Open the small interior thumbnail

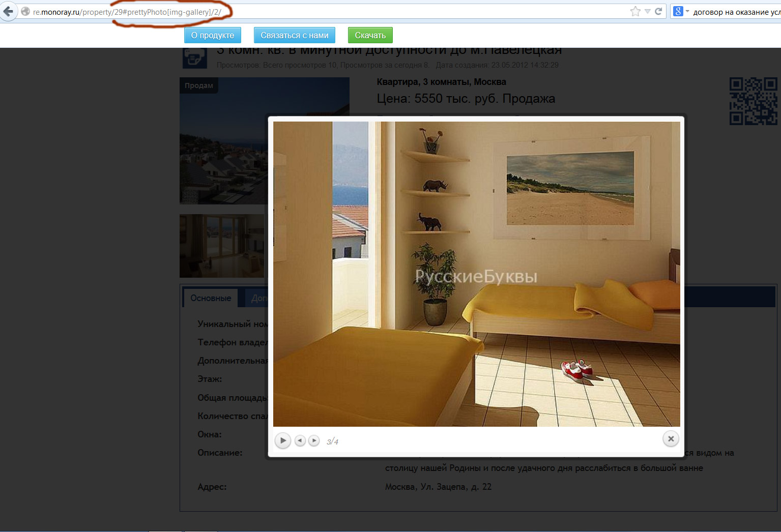click(222, 246)
